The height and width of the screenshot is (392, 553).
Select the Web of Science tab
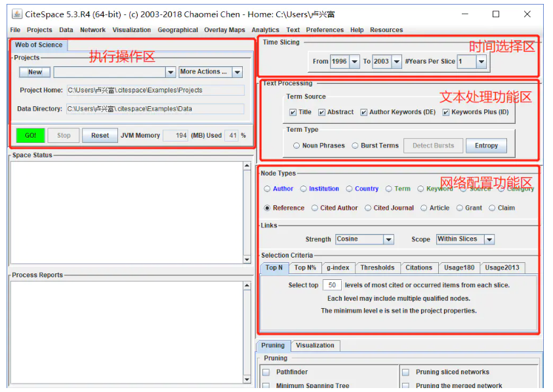tap(39, 45)
